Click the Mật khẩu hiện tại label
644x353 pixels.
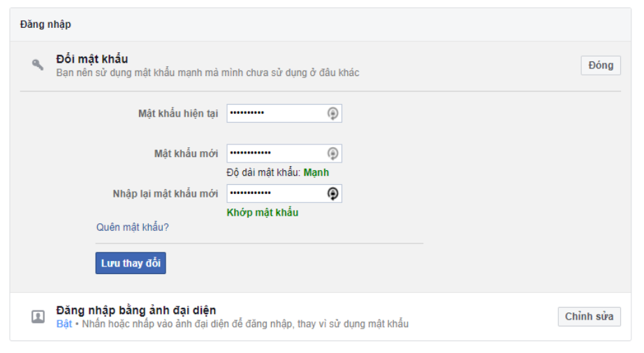coord(178,114)
